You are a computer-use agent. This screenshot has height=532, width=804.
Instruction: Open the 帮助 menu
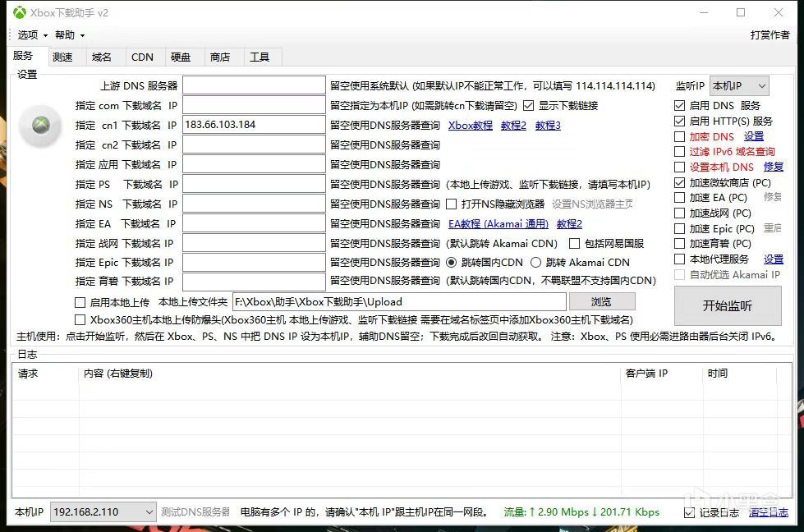coord(70,34)
